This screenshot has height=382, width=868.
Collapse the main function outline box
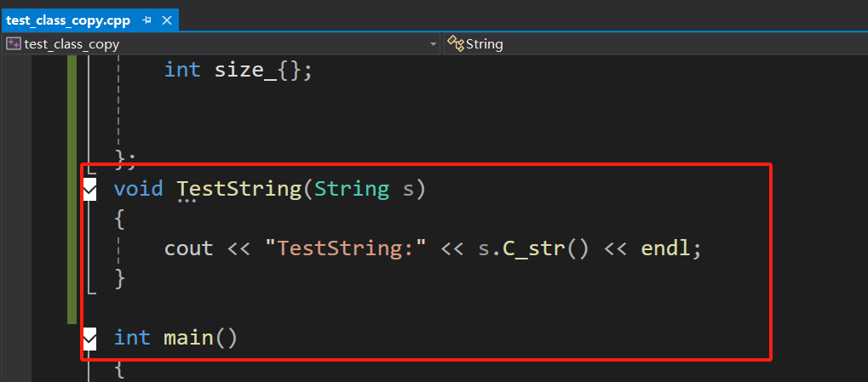(x=90, y=339)
